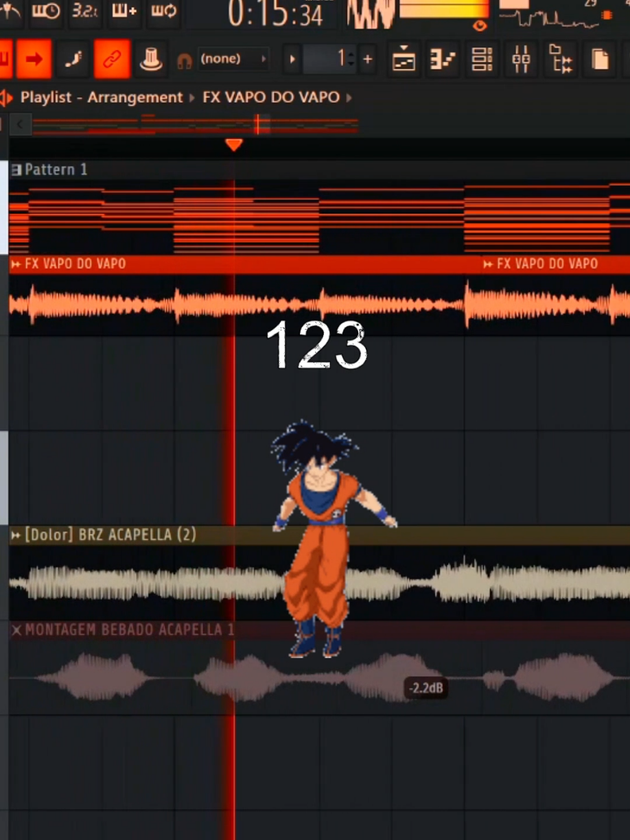Click the snap magnet icon

184,61
